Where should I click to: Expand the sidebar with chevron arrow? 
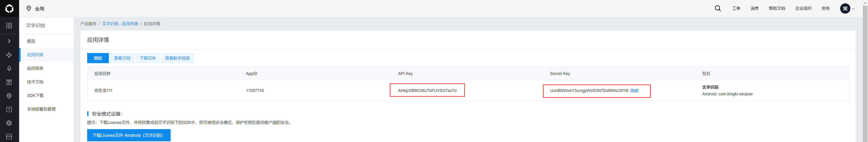(x=9, y=41)
